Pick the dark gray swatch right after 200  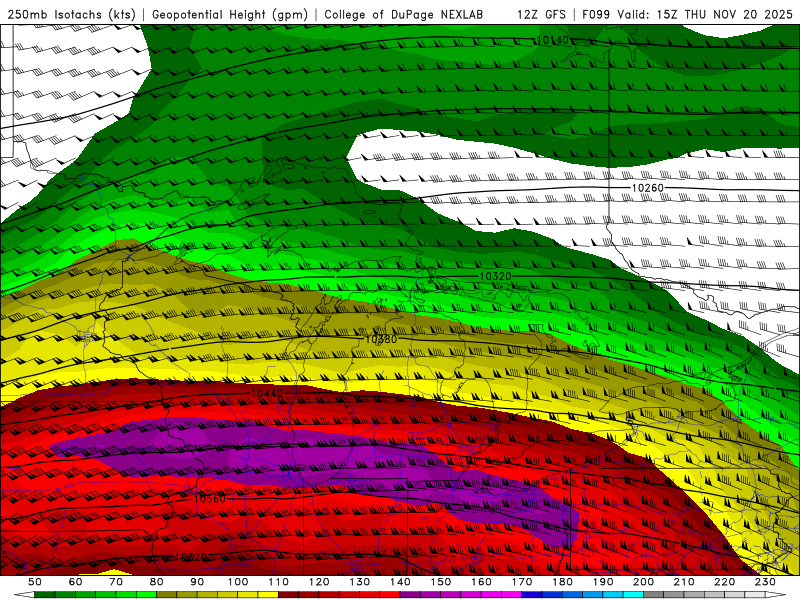point(654,595)
